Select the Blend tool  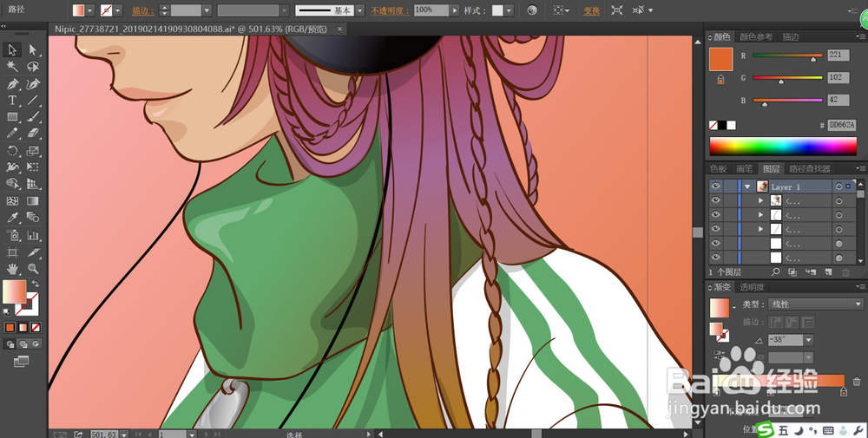click(33, 218)
